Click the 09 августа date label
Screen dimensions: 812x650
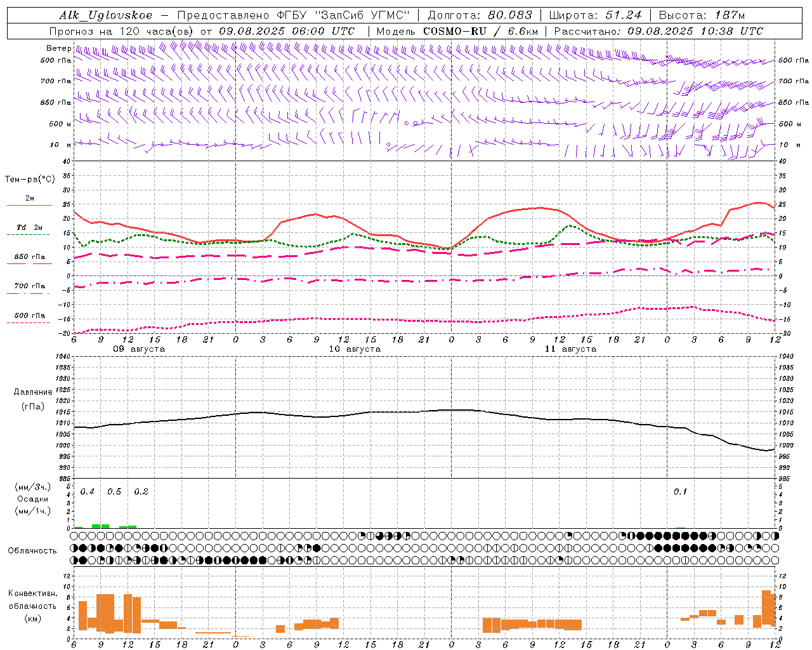coord(139,349)
